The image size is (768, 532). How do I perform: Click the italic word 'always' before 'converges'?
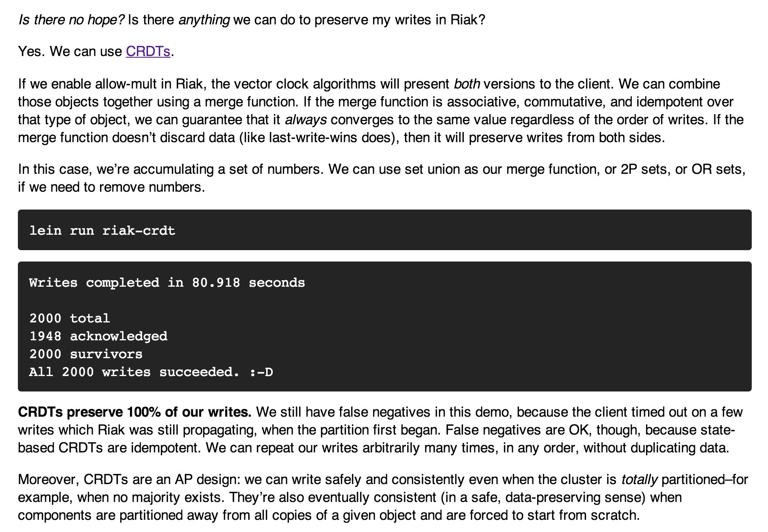coord(306,120)
